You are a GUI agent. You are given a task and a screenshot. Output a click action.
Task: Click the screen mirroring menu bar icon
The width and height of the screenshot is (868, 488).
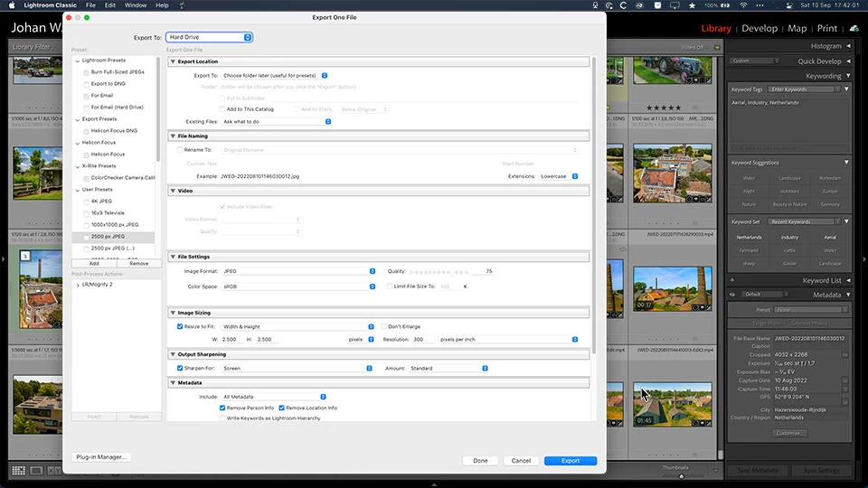tap(675, 5)
